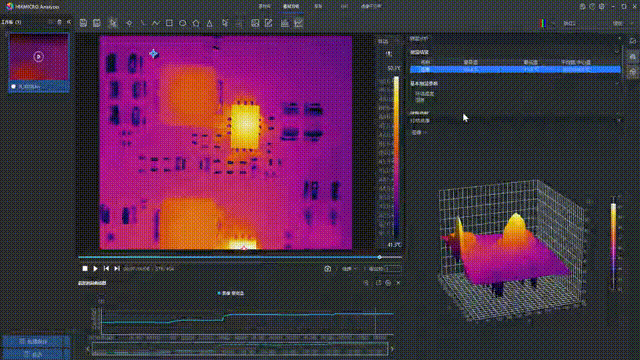
Task: Collapse the top right panel arrow
Action: 619,38
